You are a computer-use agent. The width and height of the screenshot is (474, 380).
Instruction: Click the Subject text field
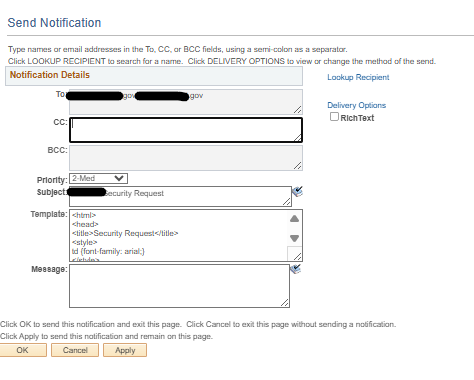180,196
